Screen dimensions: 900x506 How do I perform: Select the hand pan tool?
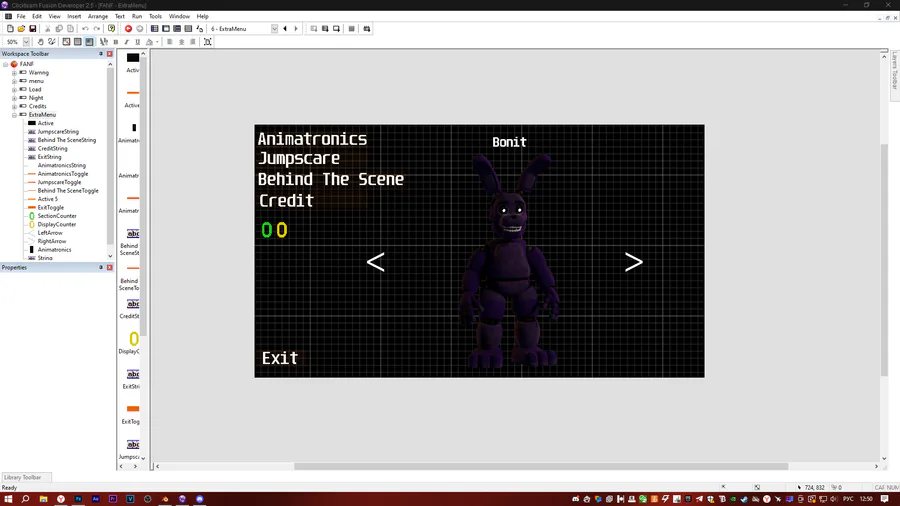click(40, 42)
